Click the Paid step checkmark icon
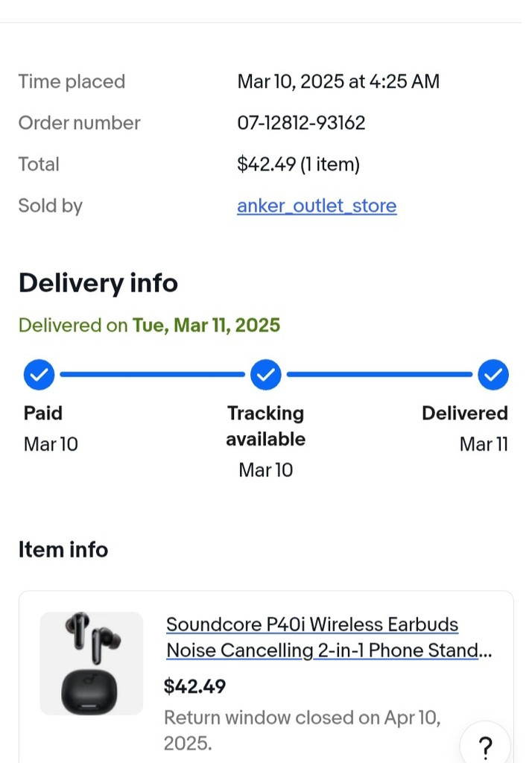This screenshot has width=532, height=763. pyautogui.click(x=39, y=375)
